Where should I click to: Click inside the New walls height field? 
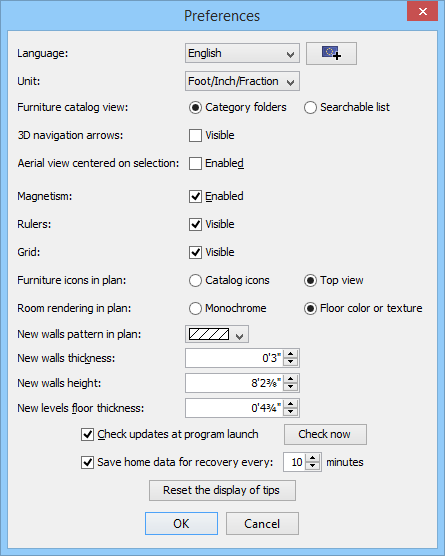[x=235, y=383]
